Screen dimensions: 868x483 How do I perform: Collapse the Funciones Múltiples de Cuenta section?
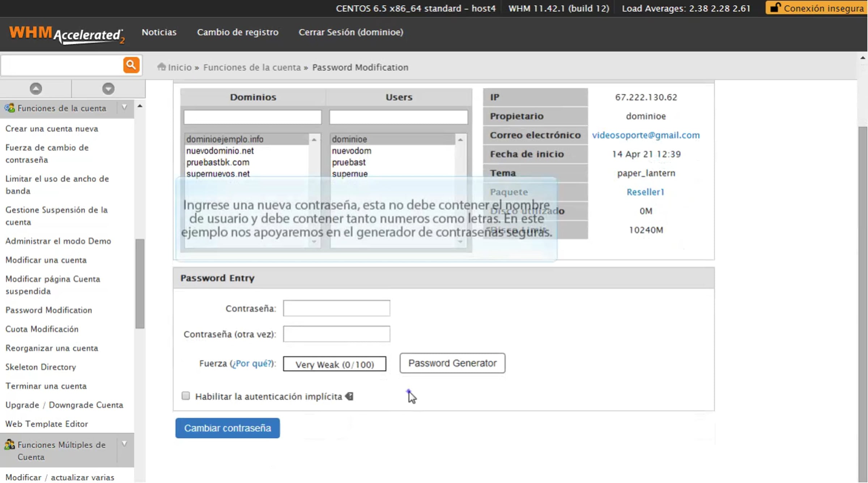[x=124, y=444]
